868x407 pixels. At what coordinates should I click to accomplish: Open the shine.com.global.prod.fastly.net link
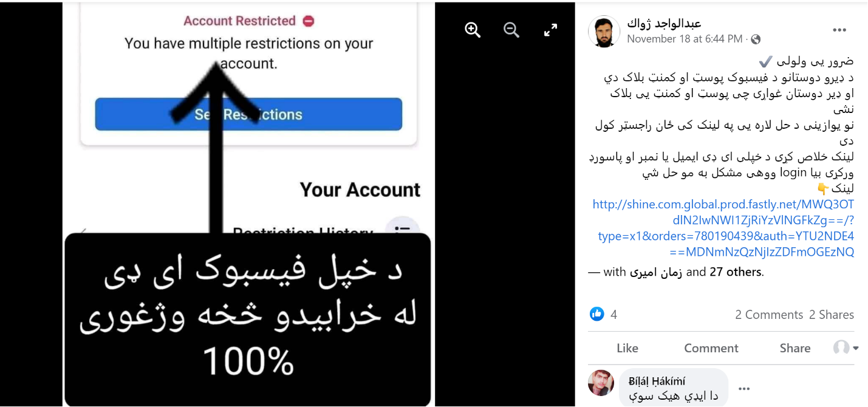723,228
